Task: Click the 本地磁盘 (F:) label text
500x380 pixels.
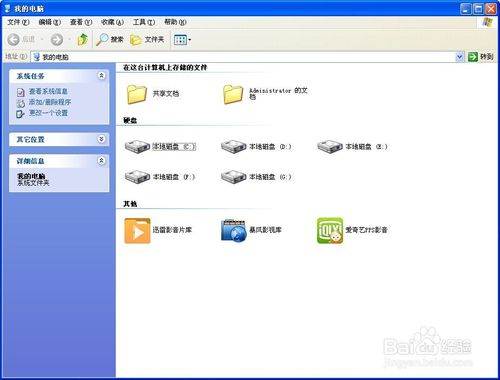Action: click(x=174, y=177)
